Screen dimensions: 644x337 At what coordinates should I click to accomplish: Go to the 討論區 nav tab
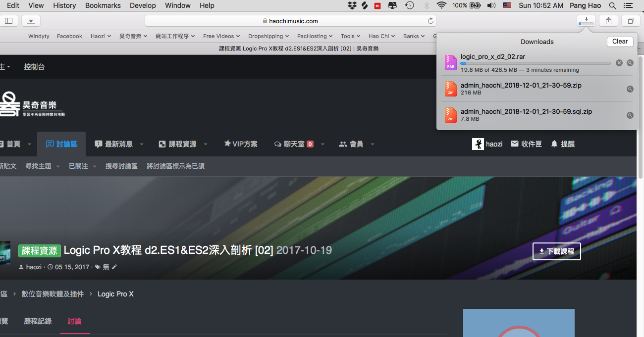coord(61,144)
